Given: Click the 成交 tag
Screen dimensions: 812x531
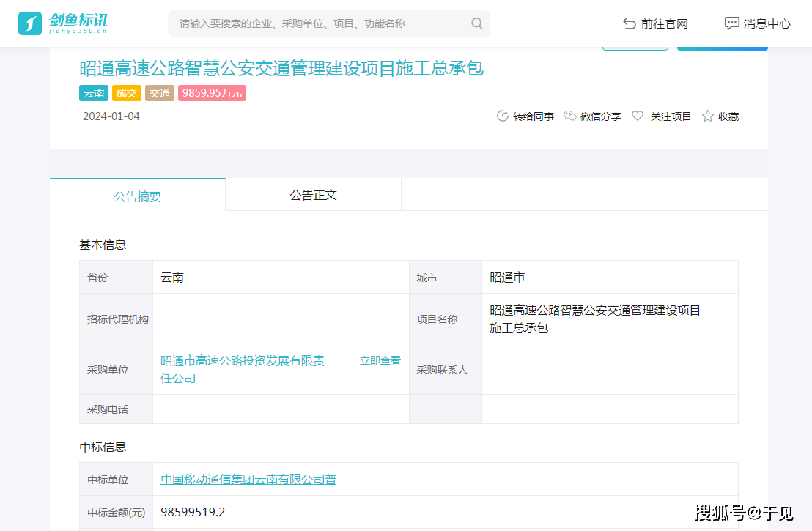Looking at the screenshot, I should (x=126, y=93).
